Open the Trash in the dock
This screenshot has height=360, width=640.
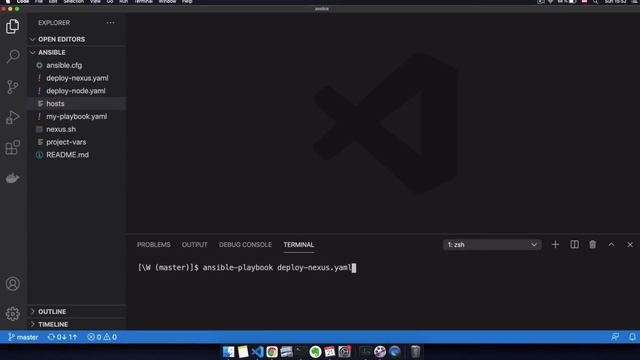tap(415, 351)
